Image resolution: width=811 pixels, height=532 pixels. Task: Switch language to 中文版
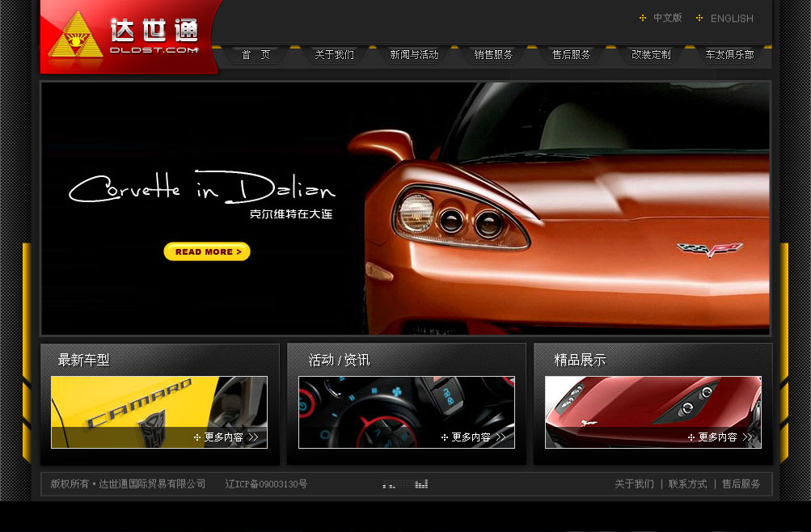coord(667,18)
